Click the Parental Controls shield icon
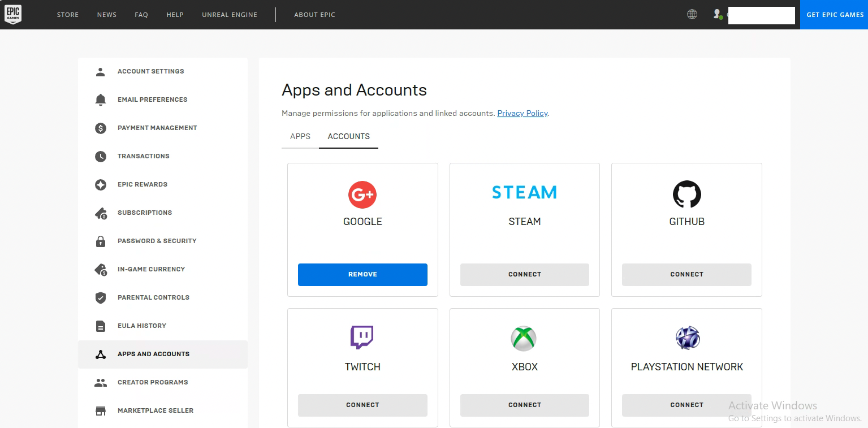 [x=101, y=298]
